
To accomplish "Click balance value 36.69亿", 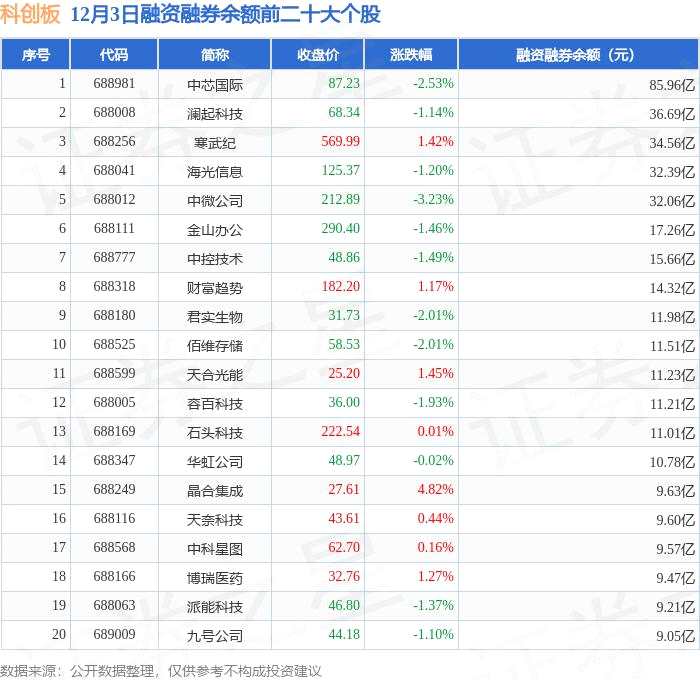I will (672, 114).
